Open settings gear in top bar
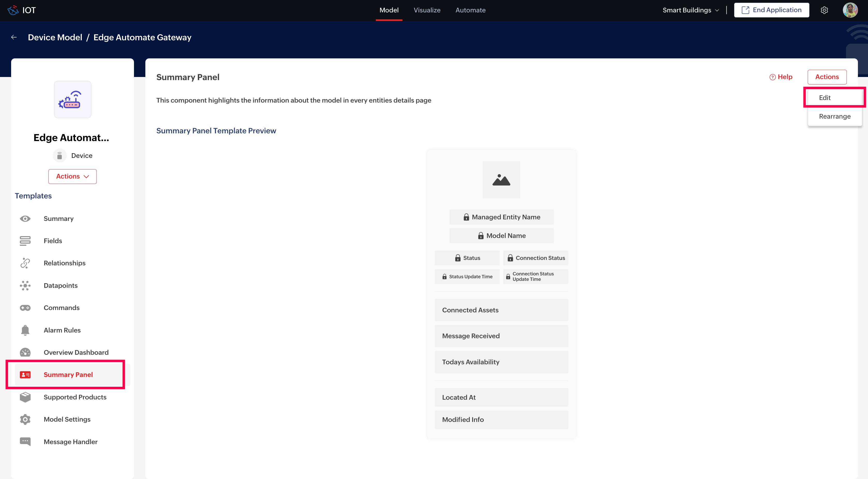This screenshot has height=479, width=868. 824,10
